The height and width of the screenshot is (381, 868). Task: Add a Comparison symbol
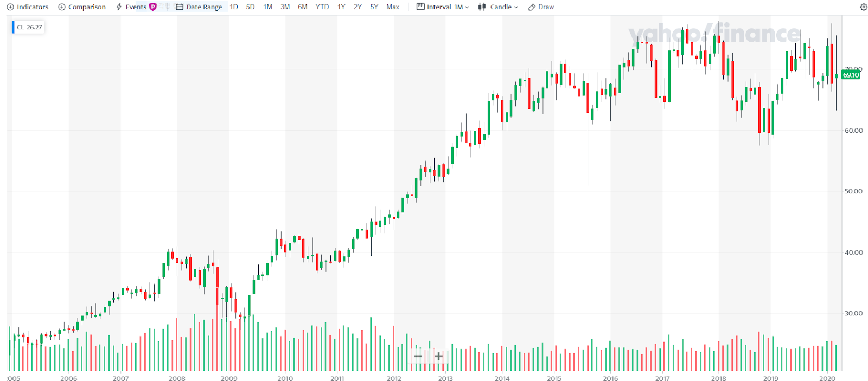pos(82,7)
